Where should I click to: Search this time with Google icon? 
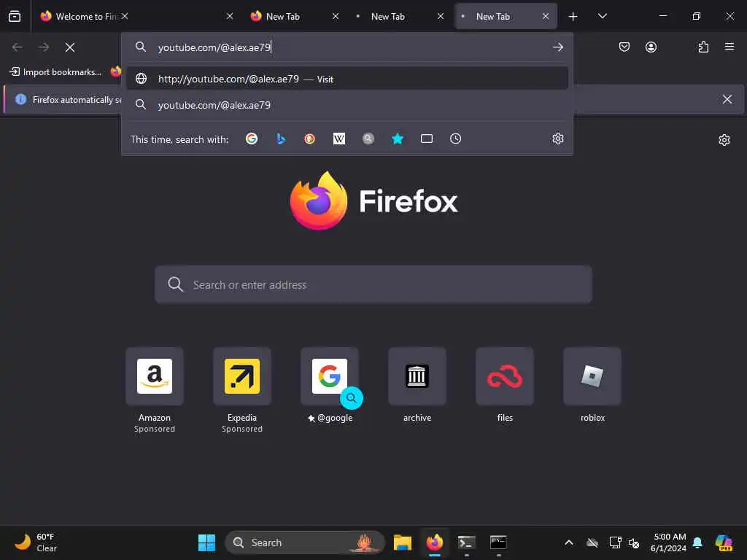pos(252,139)
